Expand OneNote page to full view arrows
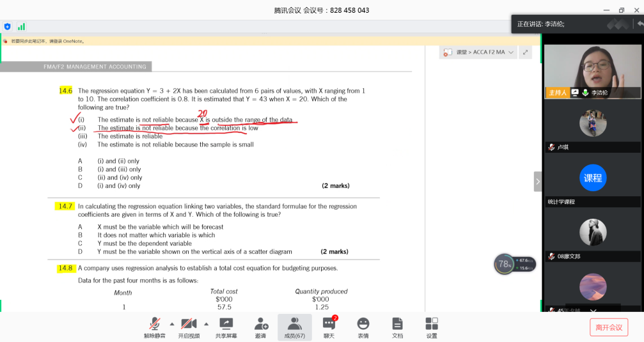The height and width of the screenshot is (342, 644). click(525, 52)
